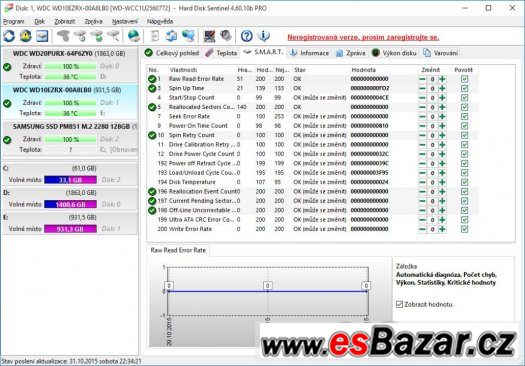The width and height of the screenshot is (525, 366).
Task: Click the globe icon in the toolbar
Action: click(134, 36)
